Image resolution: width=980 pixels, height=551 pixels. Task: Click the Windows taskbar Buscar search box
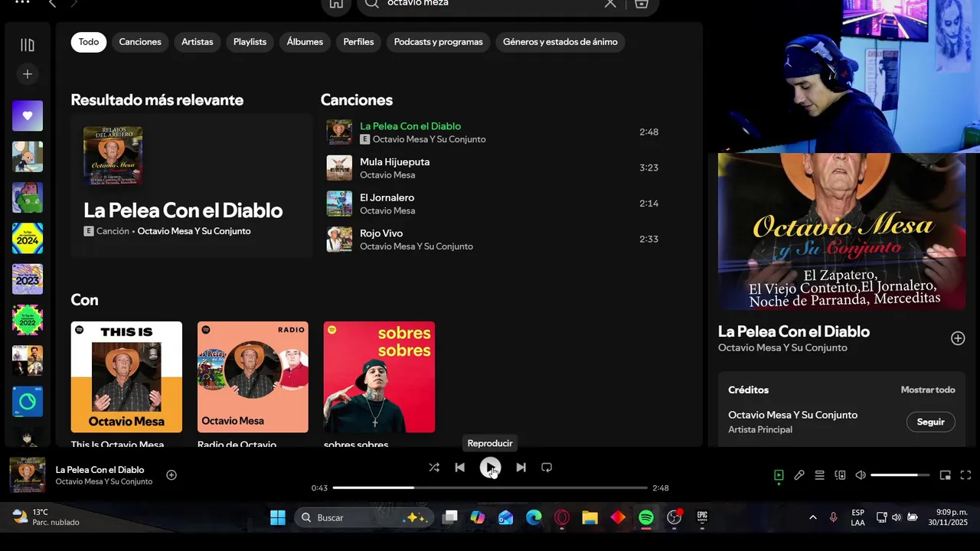pyautogui.click(x=363, y=518)
